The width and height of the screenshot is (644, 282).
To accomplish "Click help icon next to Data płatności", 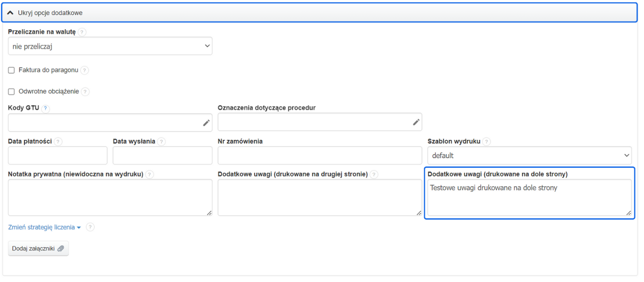I will [58, 142].
